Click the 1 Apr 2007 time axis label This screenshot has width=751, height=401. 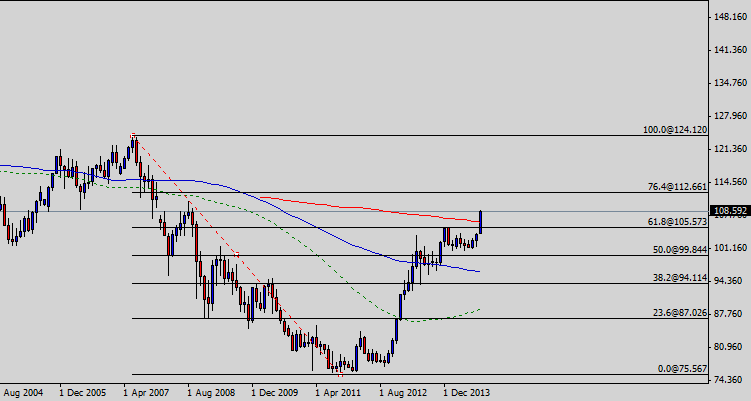(x=151, y=392)
